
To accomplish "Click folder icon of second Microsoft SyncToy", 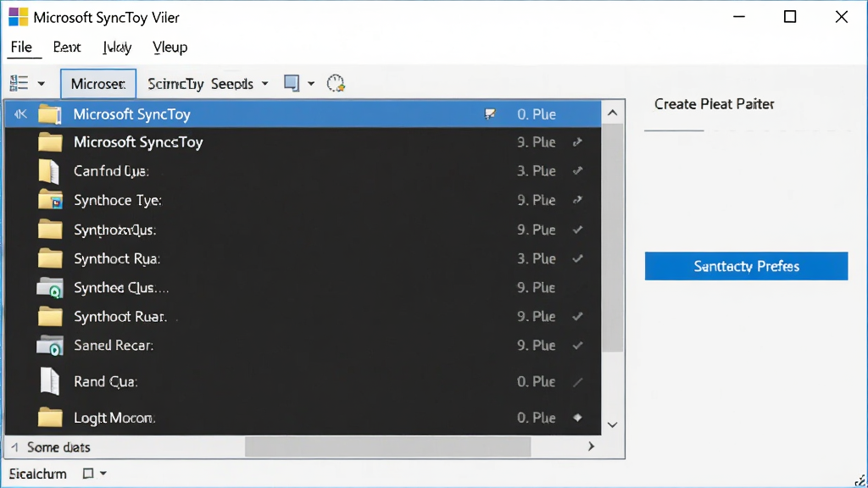I will click(x=50, y=142).
